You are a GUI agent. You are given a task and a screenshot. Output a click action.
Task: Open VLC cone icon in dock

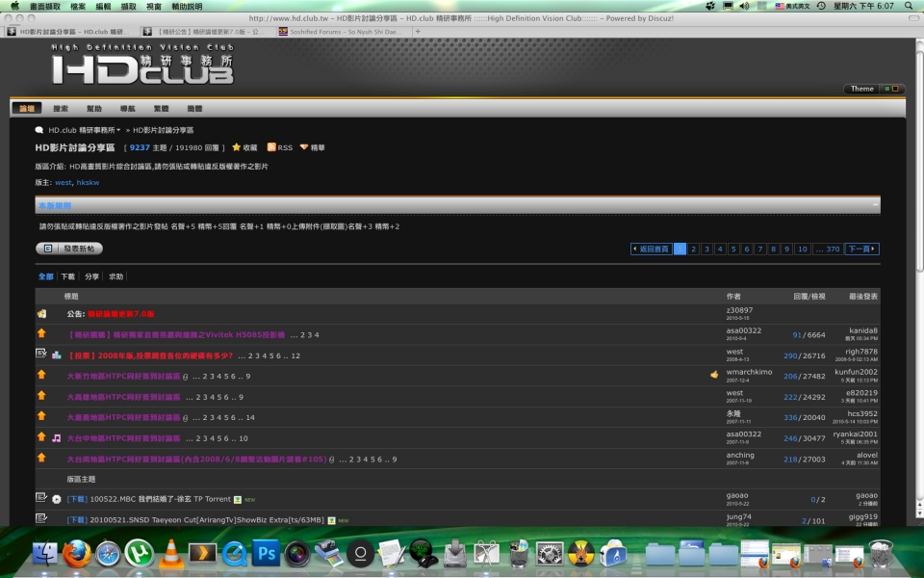[170, 554]
